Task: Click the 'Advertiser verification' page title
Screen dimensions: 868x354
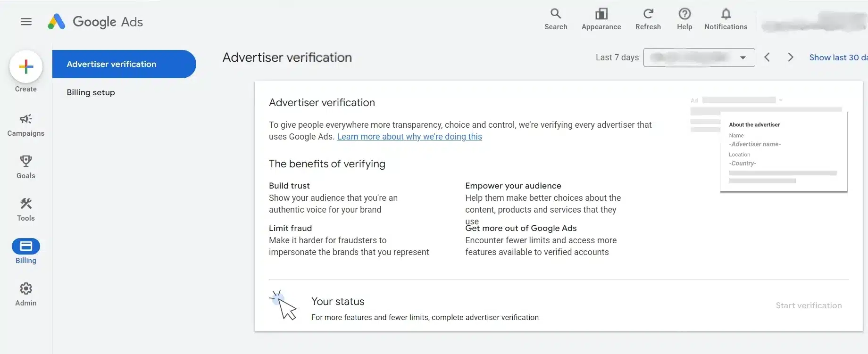Action: pyautogui.click(x=287, y=58)
